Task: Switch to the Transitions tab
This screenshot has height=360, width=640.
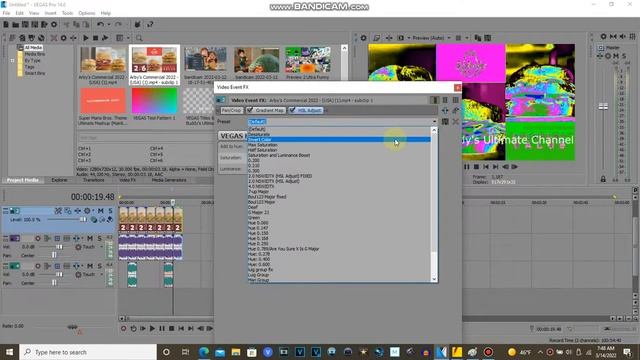Action: click(93, 180)
